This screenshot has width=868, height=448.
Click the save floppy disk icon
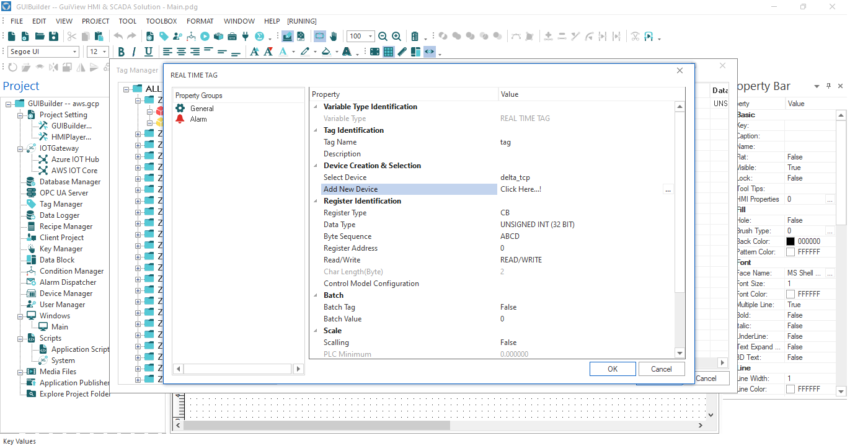(x=53, y=36)
